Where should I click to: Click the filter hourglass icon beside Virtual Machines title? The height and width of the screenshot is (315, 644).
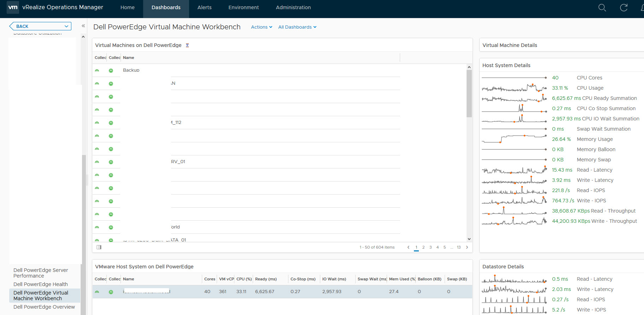(x=187, y=46)
